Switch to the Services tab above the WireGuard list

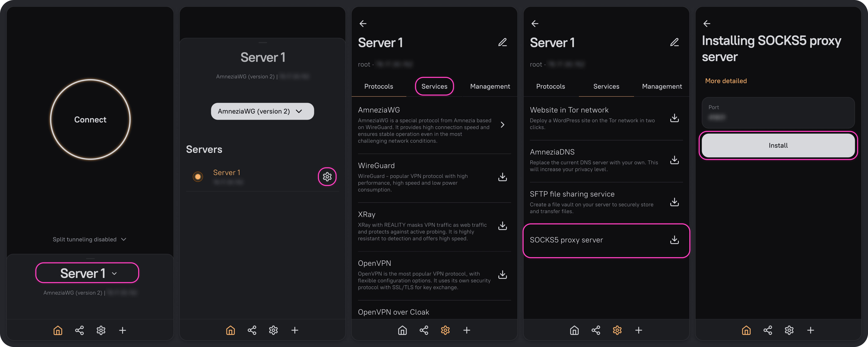click(434, 87)
